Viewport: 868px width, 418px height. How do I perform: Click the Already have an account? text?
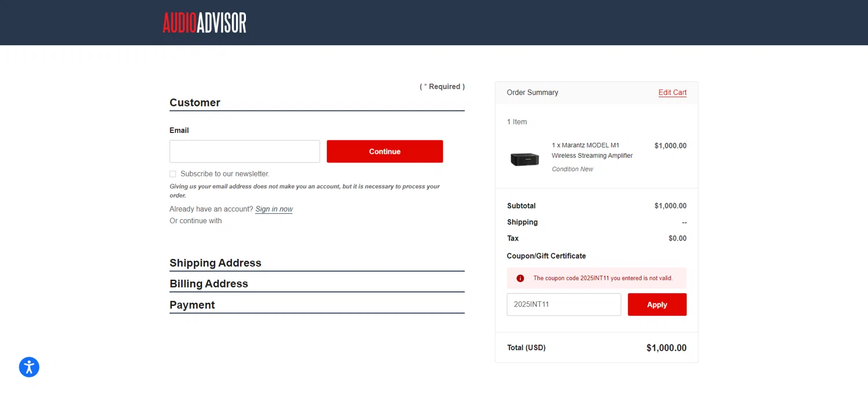[x=211, y=209]
